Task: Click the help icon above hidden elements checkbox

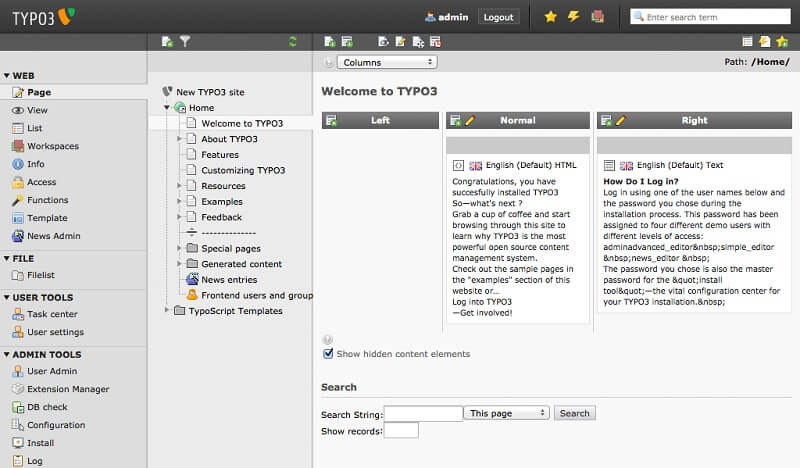Action: 328,340
